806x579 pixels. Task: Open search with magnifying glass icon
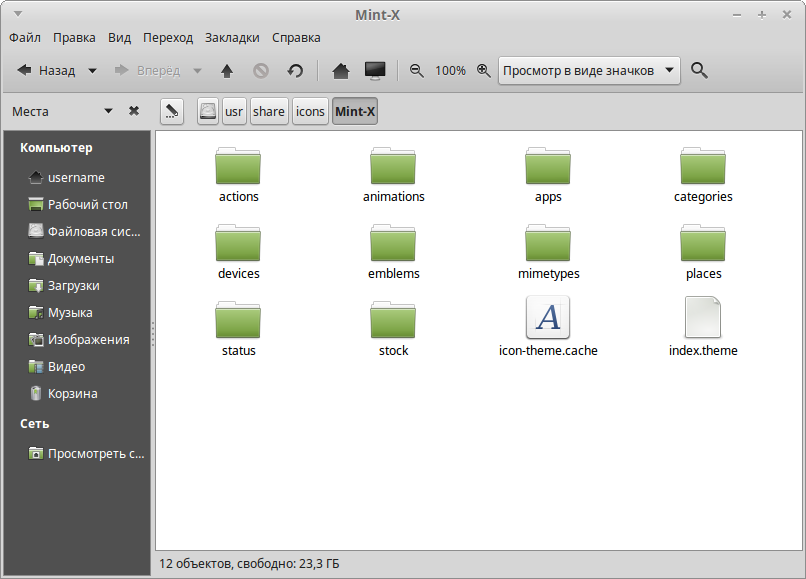[x=700, y=71]
